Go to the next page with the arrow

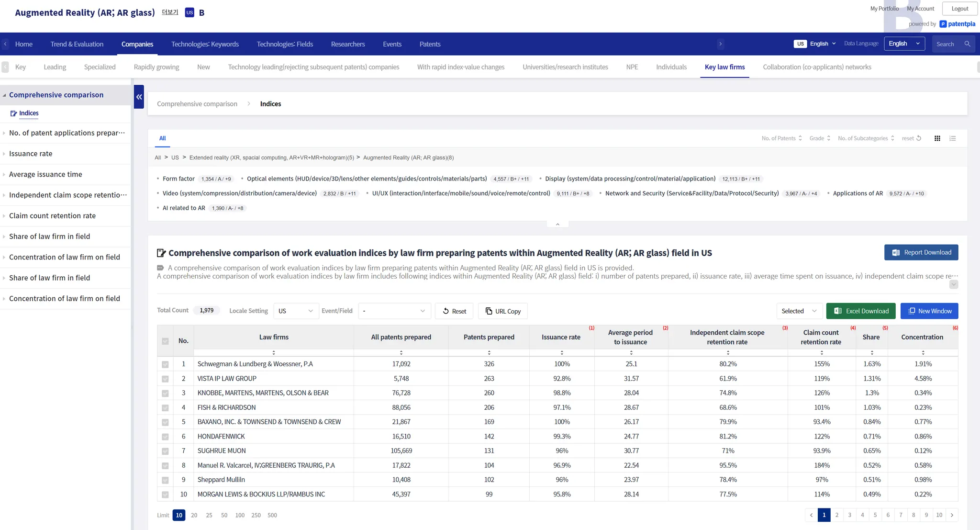click(952, 515)
